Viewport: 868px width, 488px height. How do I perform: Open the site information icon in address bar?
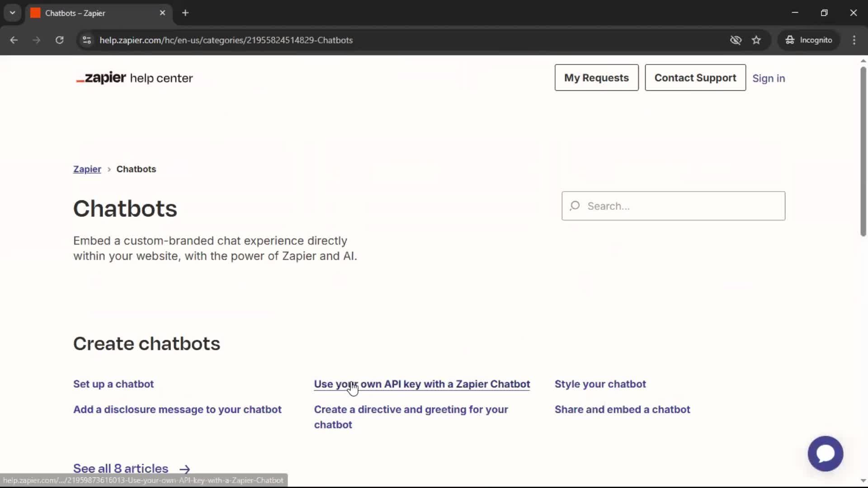point(87,40)
